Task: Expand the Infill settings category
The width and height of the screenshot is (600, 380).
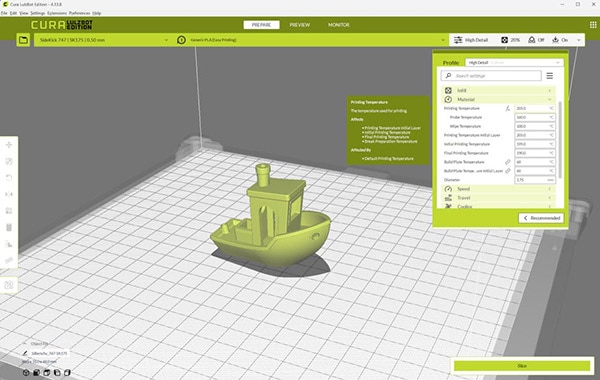Action: point(499,90)
